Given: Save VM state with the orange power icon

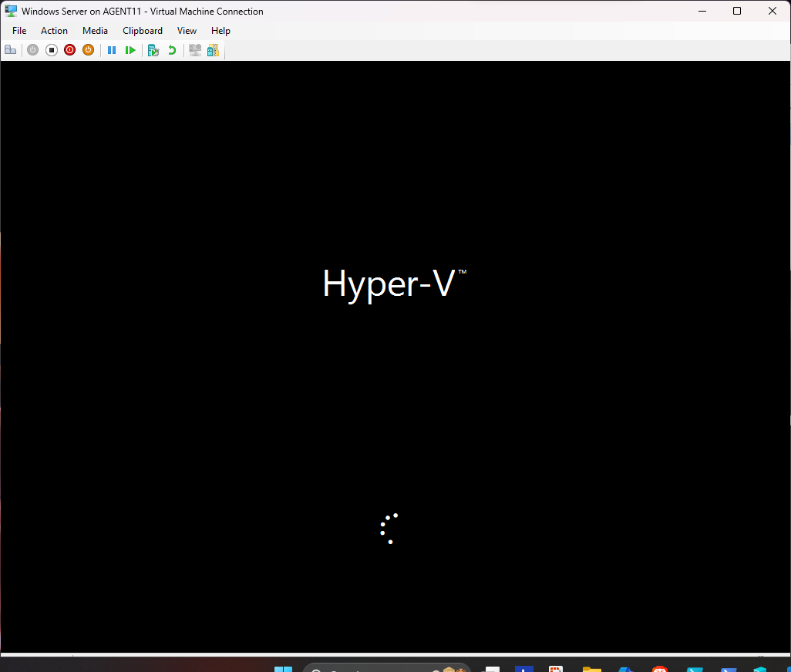Looking at the screenshot, I should pyautogui.click(x=88, y=50).
